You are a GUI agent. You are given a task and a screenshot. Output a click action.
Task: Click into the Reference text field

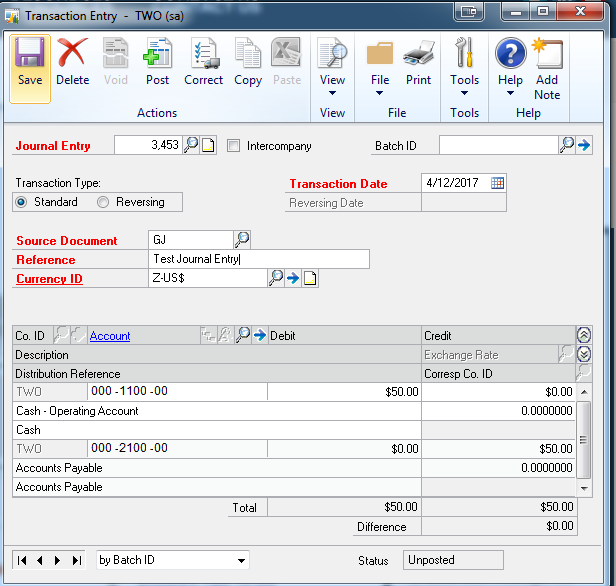click(258, 260)
